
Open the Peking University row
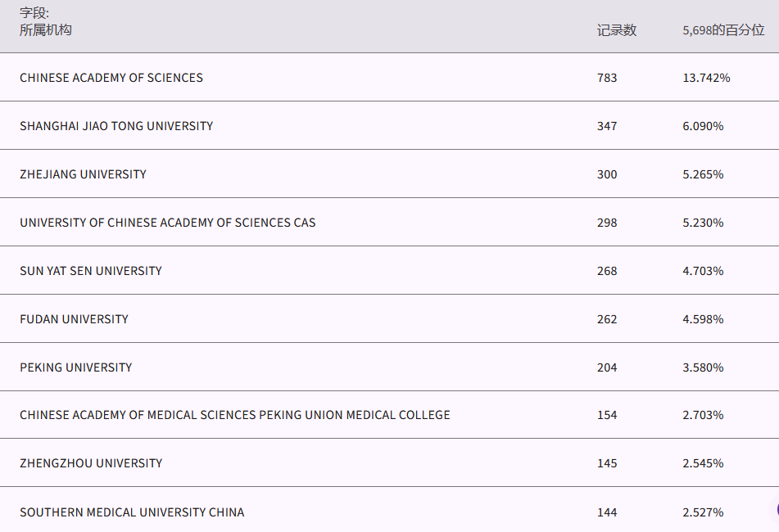point(76,367)
